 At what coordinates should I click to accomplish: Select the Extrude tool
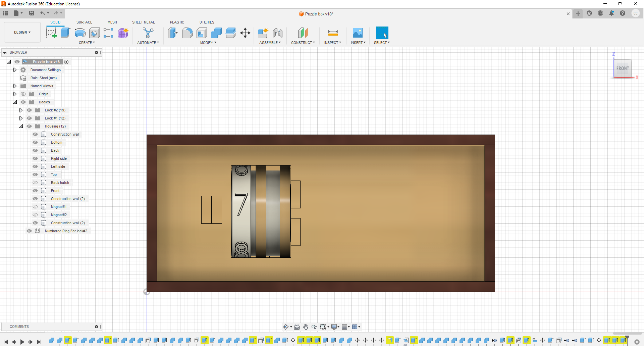pos(65,33)
